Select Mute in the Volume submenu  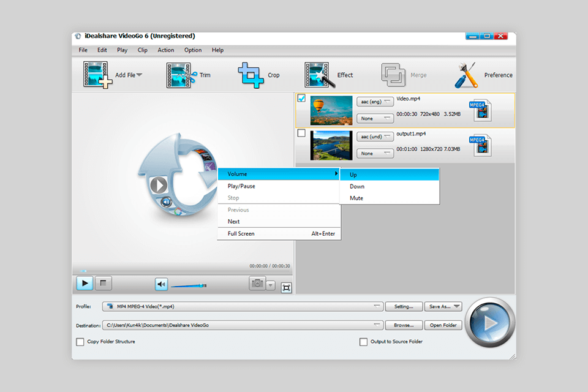[x=390, y=198]
